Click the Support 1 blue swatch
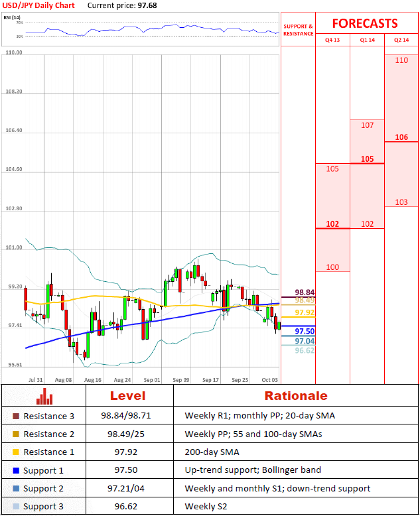 point(16,471)
